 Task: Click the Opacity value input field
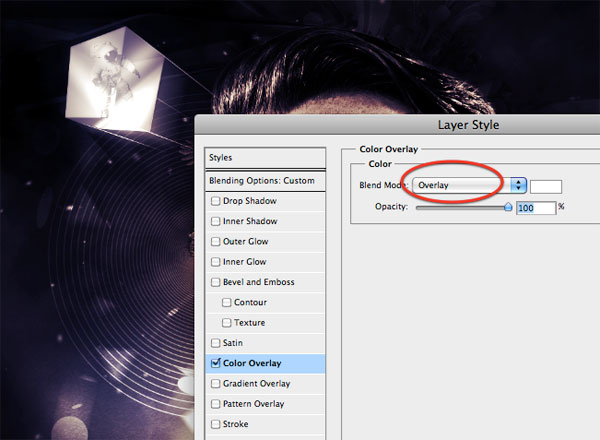(x=536, y=208)
